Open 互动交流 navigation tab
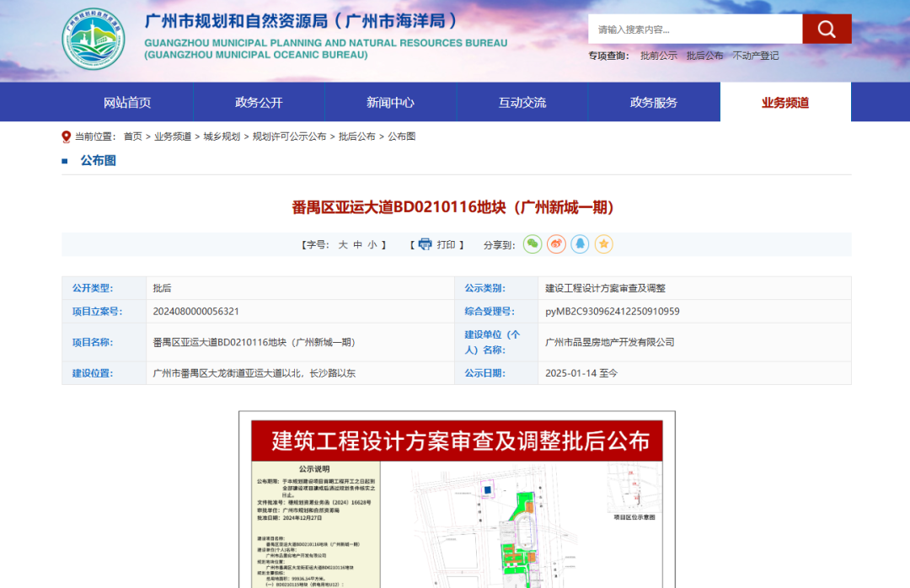 point(522,102)
